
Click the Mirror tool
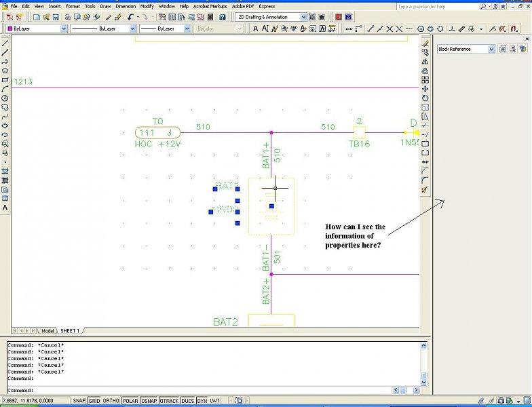pos(425,61)
